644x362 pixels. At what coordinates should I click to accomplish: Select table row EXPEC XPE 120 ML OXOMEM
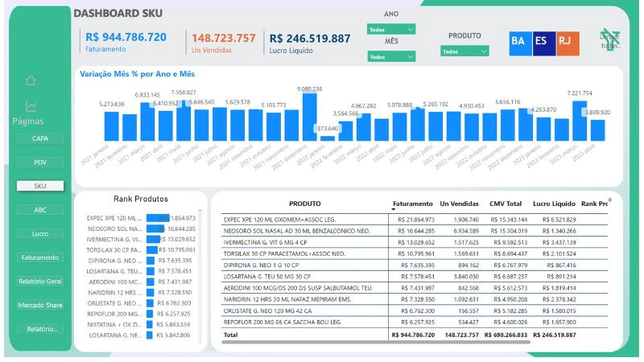tap(414, 220)
